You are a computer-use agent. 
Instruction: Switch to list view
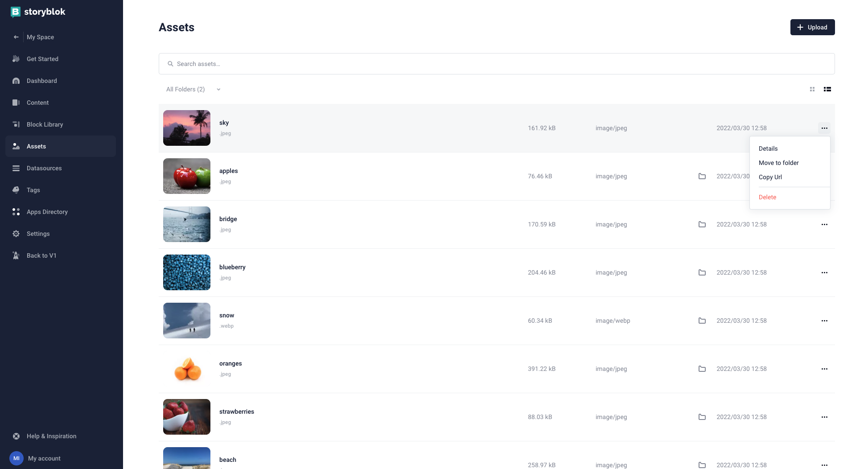point(827,89)
